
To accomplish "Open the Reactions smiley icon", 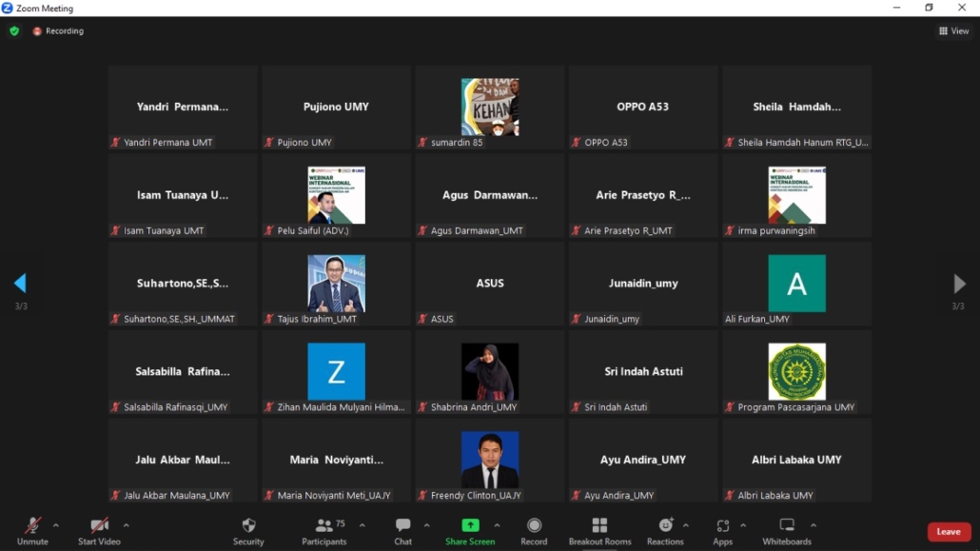I will [665, 526].
